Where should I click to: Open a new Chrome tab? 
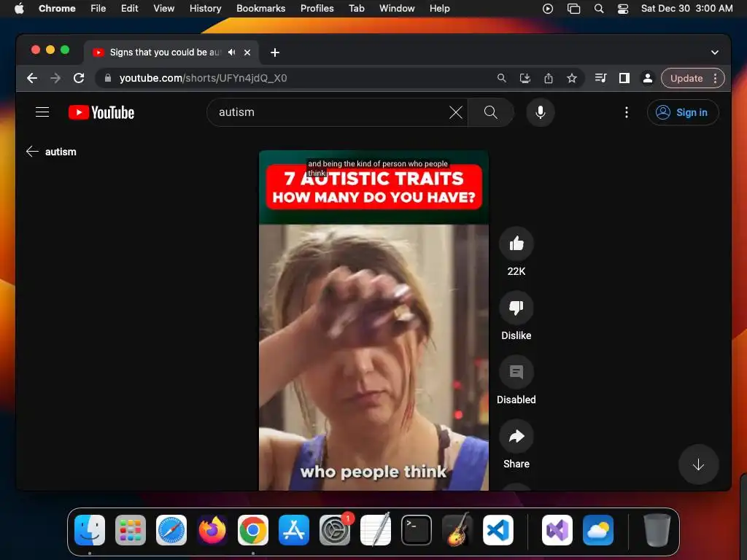tap(275, 52)
